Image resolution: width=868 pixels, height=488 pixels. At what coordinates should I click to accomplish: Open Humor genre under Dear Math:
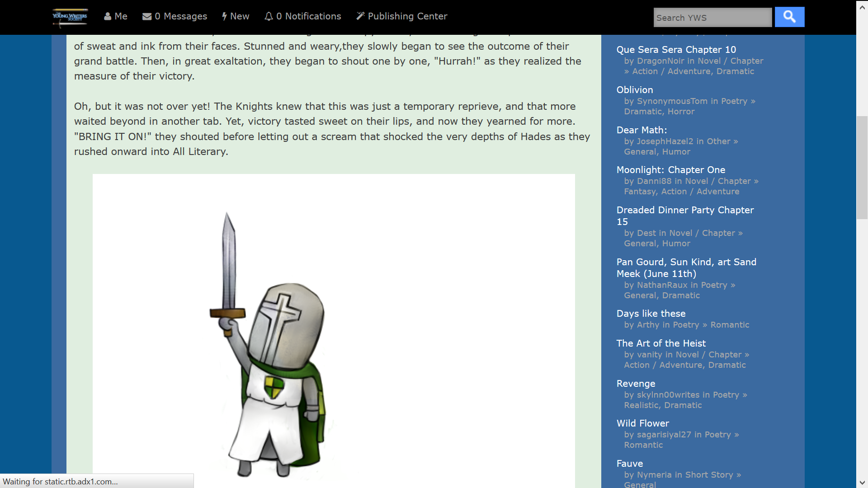click(x=676, y=152)
